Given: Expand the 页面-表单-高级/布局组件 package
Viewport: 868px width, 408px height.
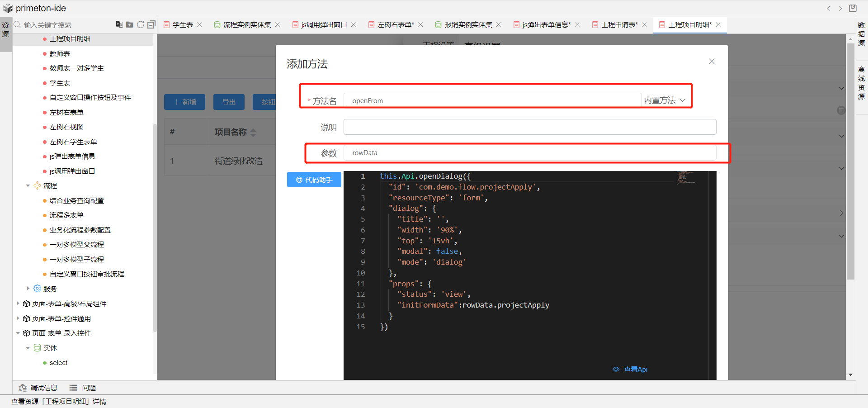Looking at the screenshot, I should 18,304.
